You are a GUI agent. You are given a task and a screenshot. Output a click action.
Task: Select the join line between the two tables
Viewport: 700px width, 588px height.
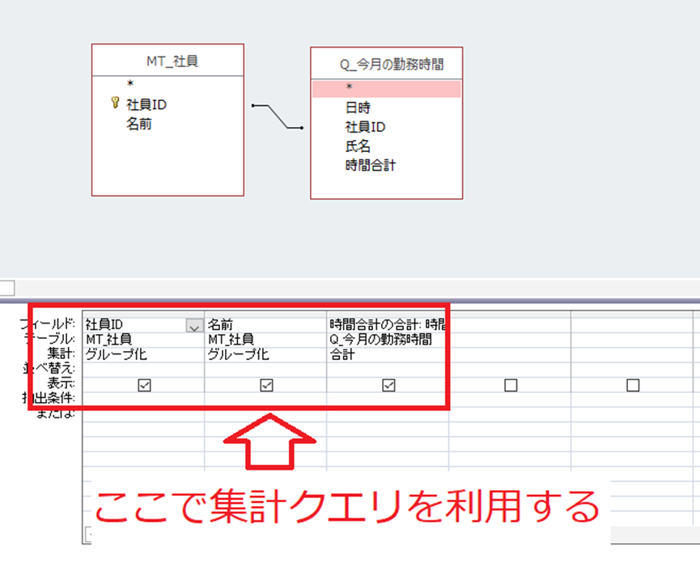tap(278, 116)
